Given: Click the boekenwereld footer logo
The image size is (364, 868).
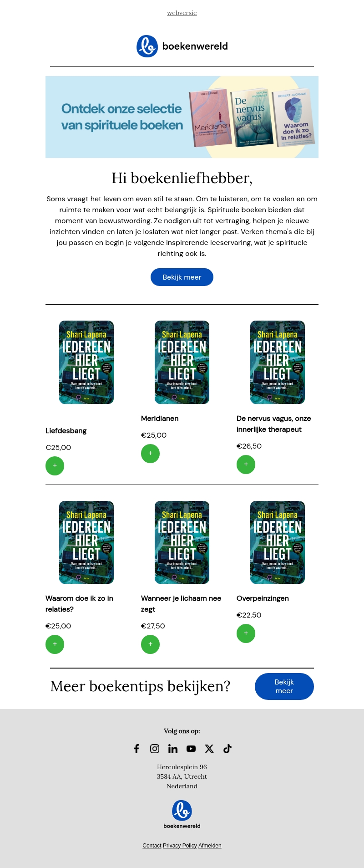Looking at the screenshot, I should 182,814.
